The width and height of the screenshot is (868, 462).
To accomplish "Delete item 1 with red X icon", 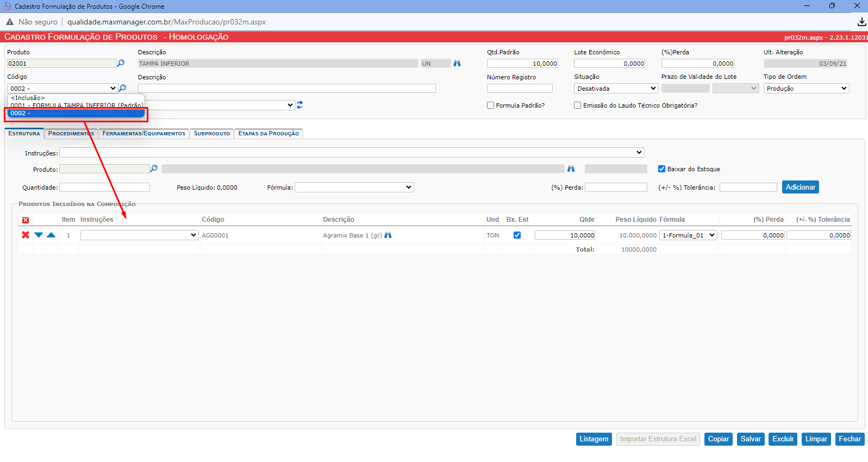I will (26, 235).
